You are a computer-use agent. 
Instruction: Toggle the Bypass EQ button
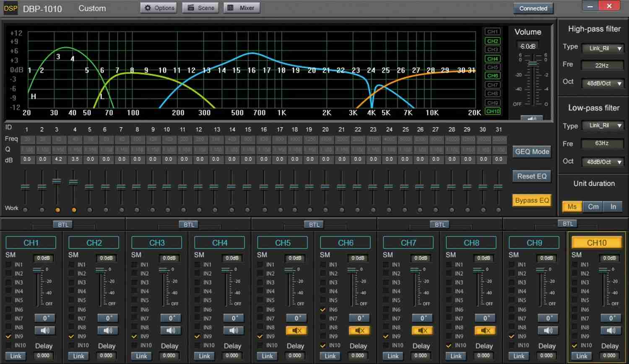[532, 200]
